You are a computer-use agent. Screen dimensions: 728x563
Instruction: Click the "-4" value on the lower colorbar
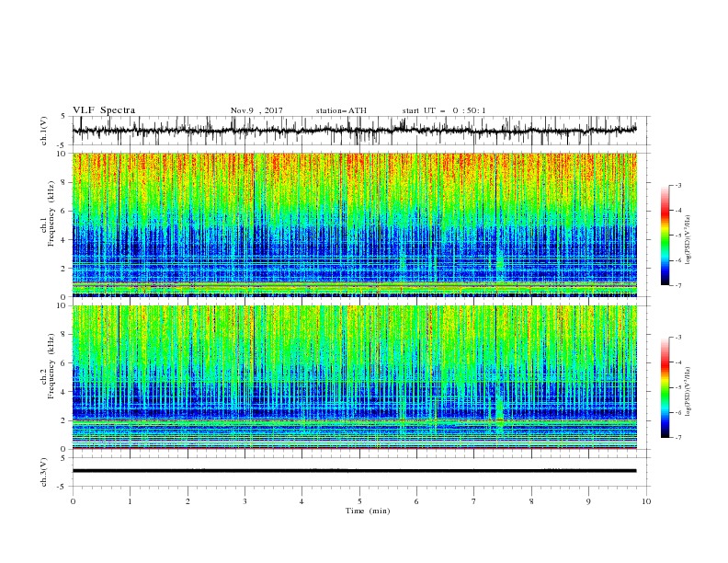pos(677,362)
